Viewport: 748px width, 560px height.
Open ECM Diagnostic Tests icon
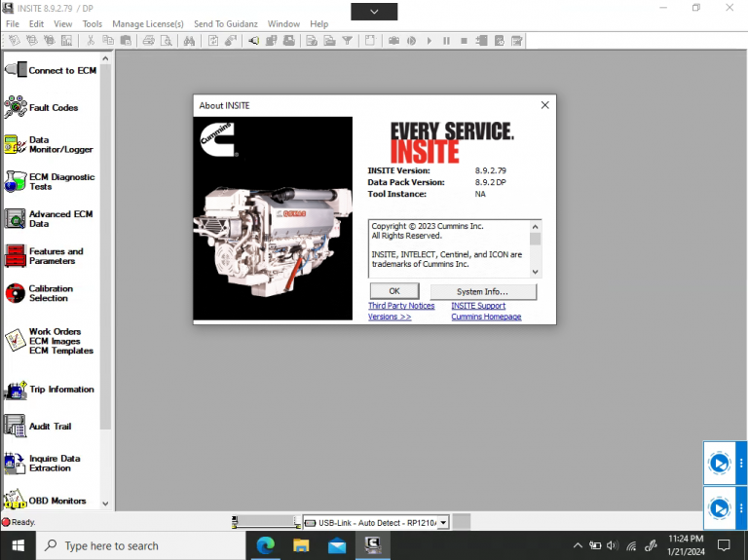(x=15, y=182)
